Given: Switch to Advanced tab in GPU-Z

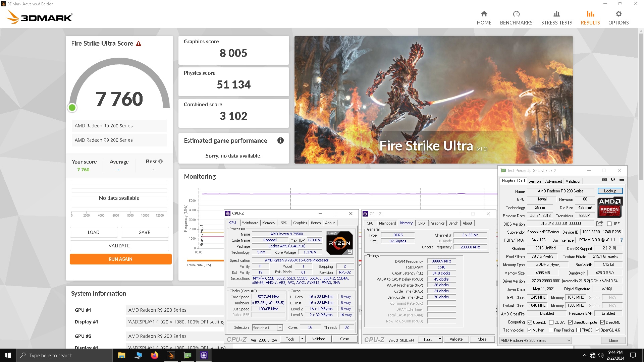Looking at the screenshot, I should 553,181.
